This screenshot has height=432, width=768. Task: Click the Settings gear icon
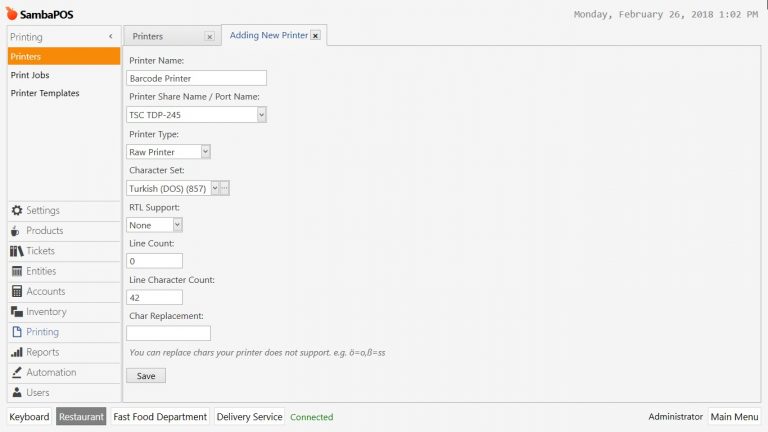pyautogui.click(x=17, y=210)
